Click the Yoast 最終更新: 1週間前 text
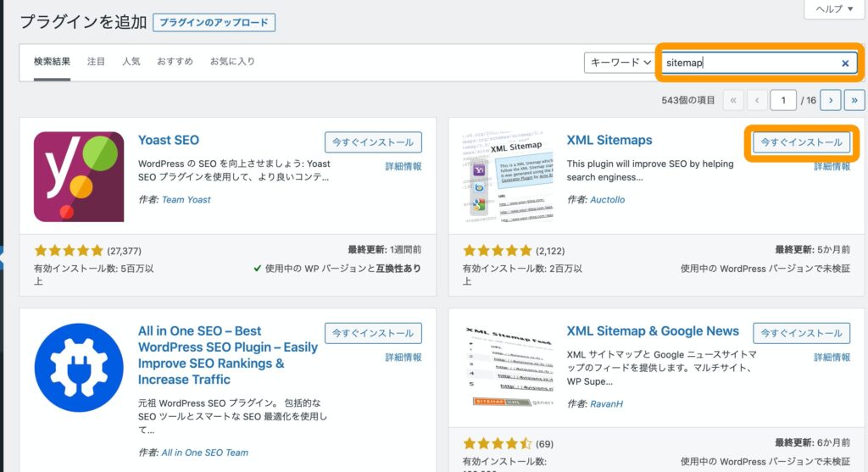Screen dimensions: 868x472 [385, 249]
